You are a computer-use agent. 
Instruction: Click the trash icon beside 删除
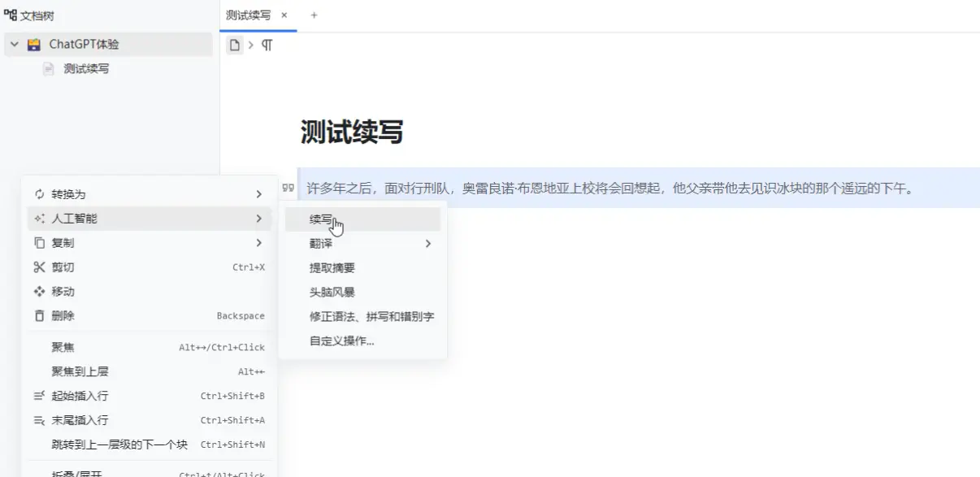[x=37, y=316]
